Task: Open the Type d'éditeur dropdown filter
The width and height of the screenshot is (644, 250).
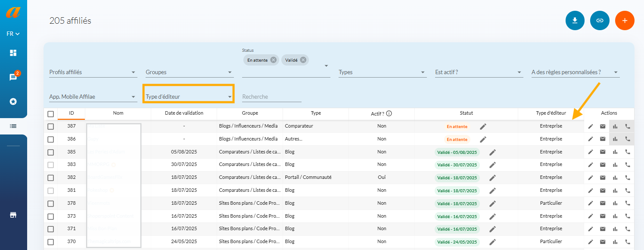Action: (188, 97)
